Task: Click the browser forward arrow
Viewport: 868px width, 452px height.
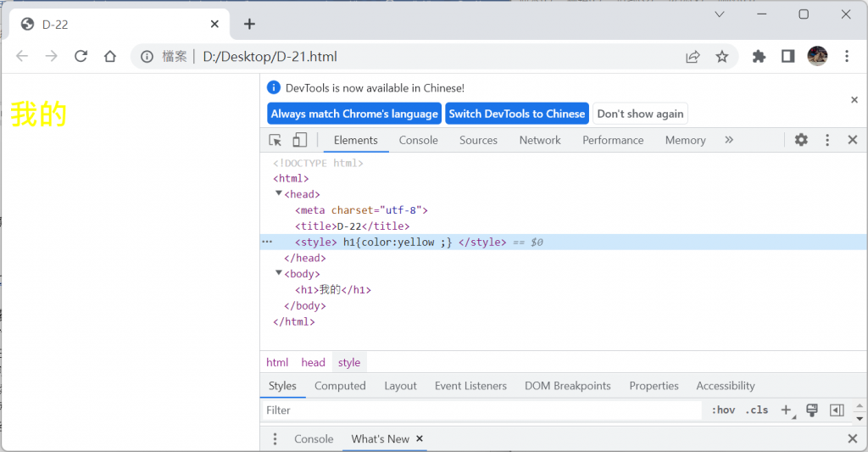Action: click(x=52, y=56)
